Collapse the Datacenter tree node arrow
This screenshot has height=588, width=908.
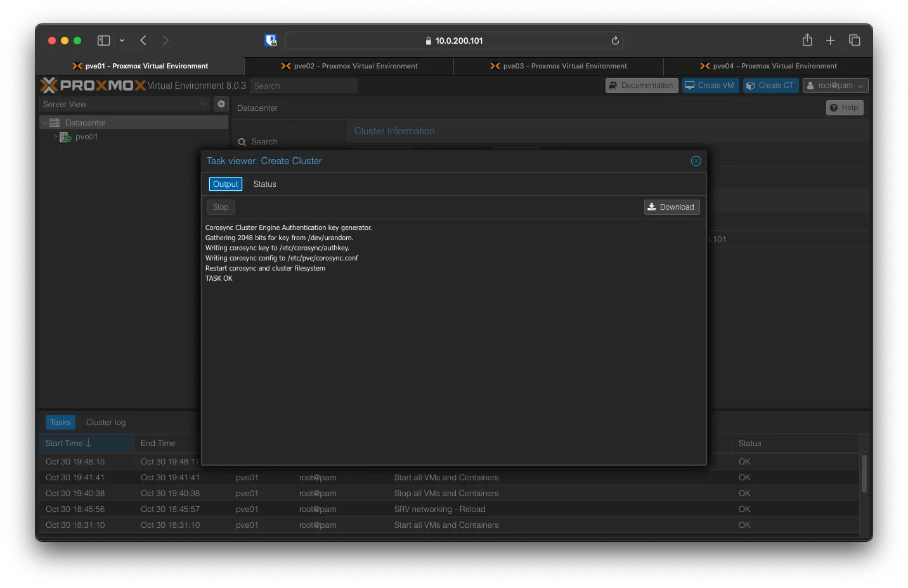(x=44, y=123)
